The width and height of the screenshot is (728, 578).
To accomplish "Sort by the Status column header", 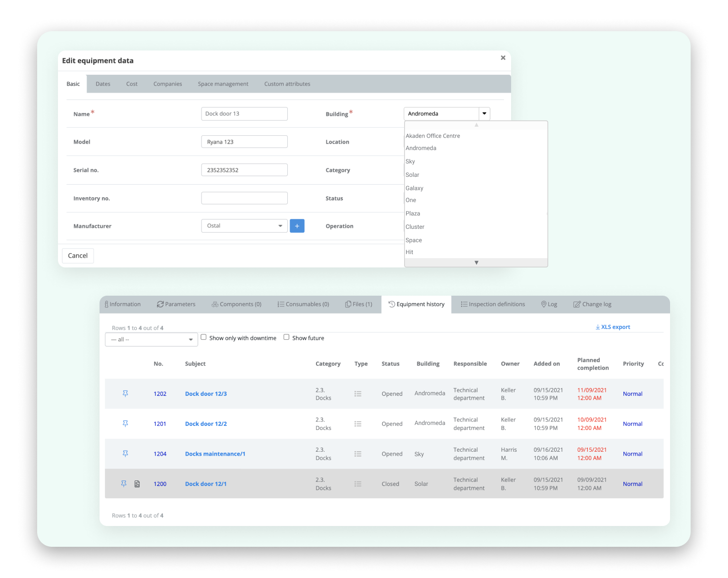I will (391, 364).
